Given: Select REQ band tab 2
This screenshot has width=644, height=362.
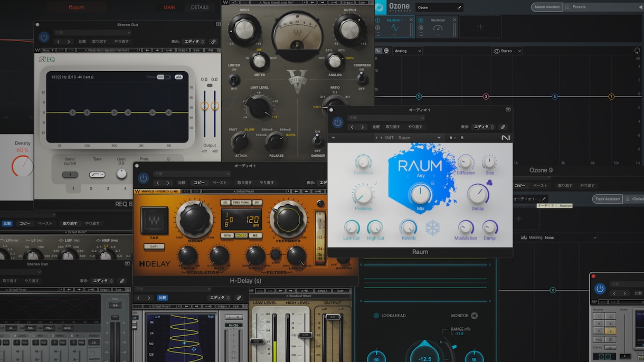Looking at the screenshot, I should point(91,188).
